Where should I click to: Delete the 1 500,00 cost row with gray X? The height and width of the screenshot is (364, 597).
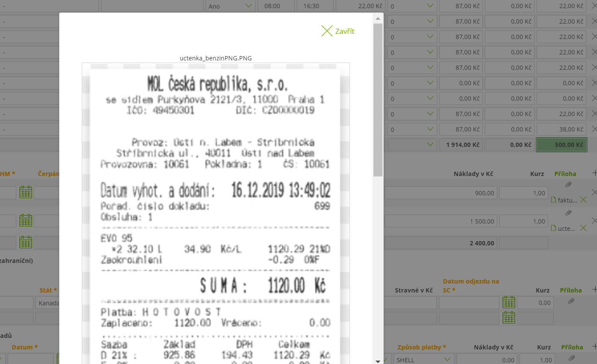(x=594, y=220)
